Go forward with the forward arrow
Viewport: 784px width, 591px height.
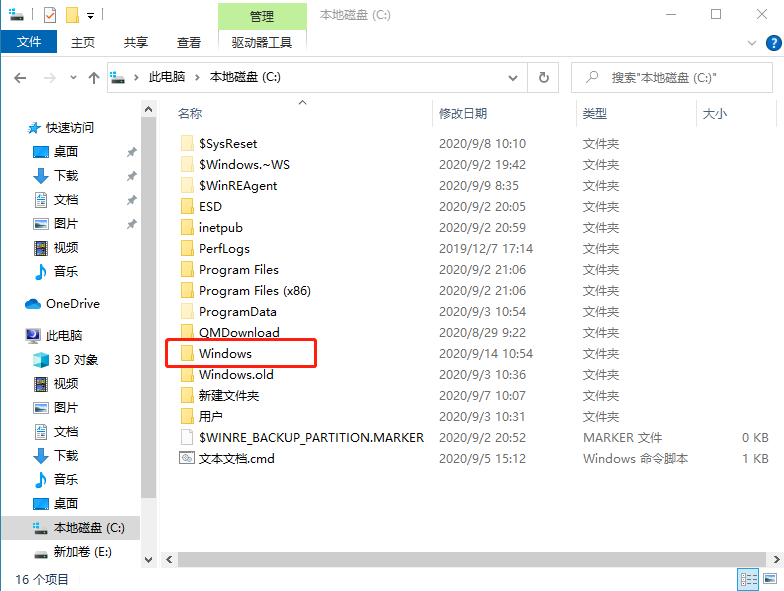click(x=50, y=78)
